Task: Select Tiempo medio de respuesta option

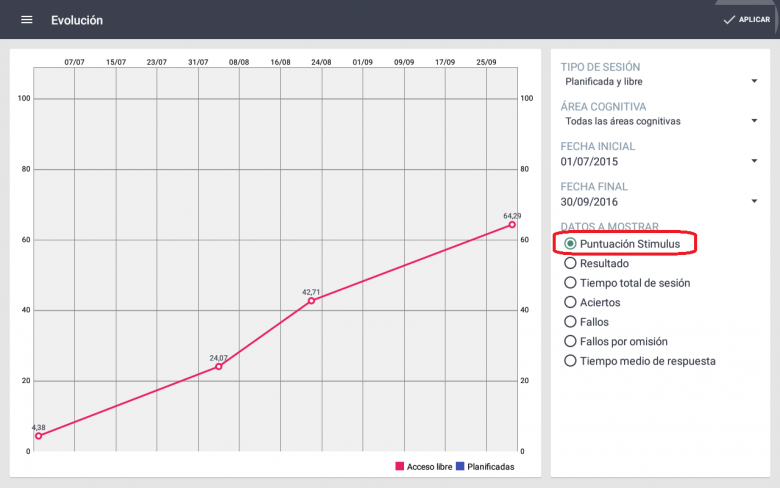Action: coord(570,361)
